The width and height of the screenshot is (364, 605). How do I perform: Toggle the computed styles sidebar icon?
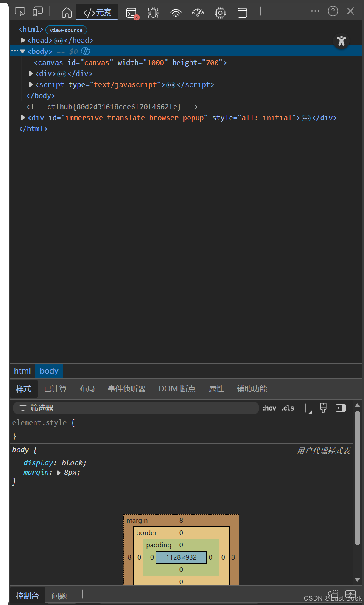click(x=341, y=408)
